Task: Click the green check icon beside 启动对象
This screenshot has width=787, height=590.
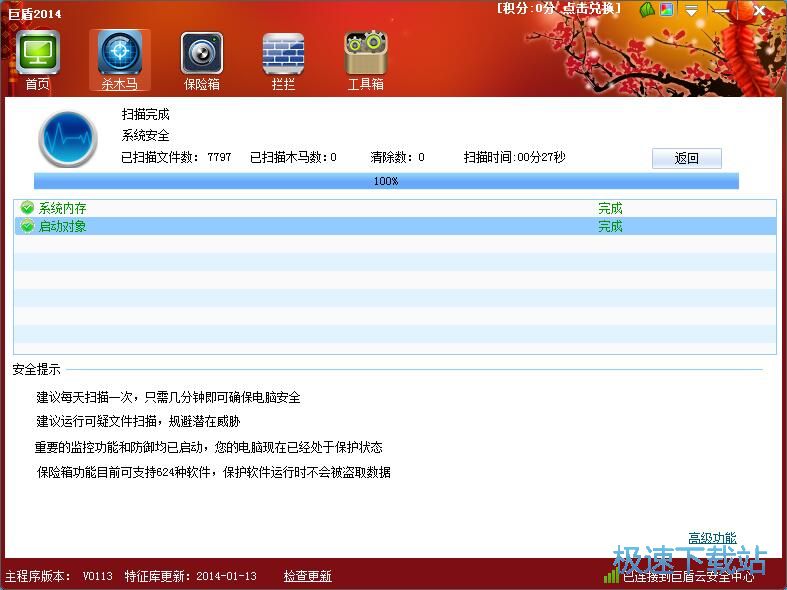Action: pos(28,226)
